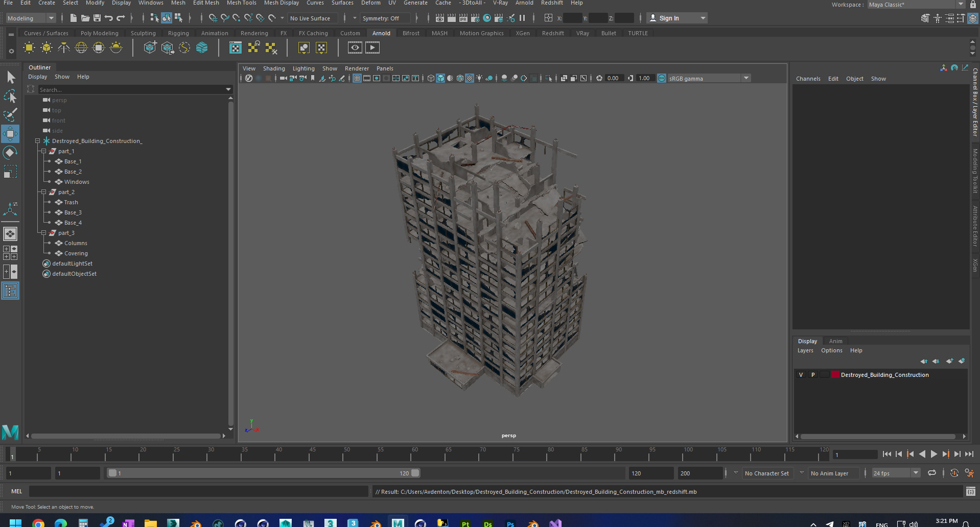
Task: Click the MEL language toggle label
Action: (x=17, y=491)
